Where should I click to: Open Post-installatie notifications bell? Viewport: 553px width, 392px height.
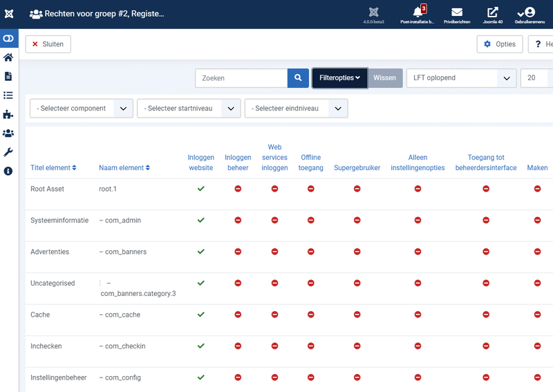coord(418,15)
